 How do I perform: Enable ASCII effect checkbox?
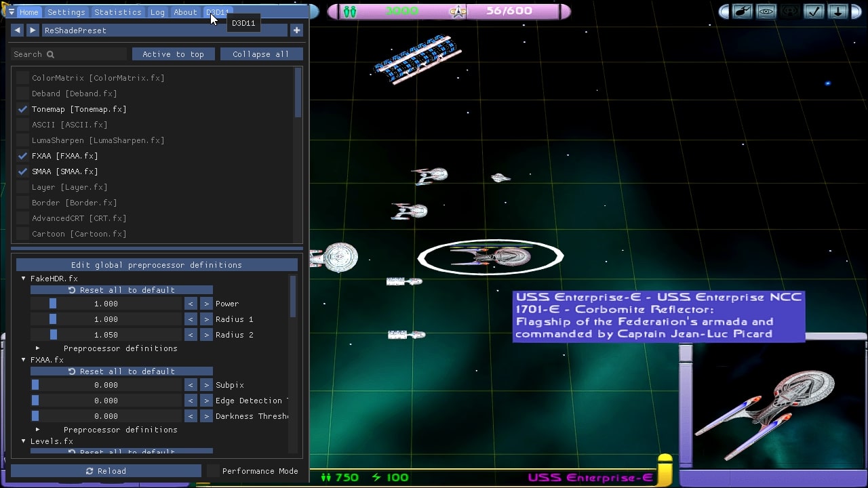[22, 125]
